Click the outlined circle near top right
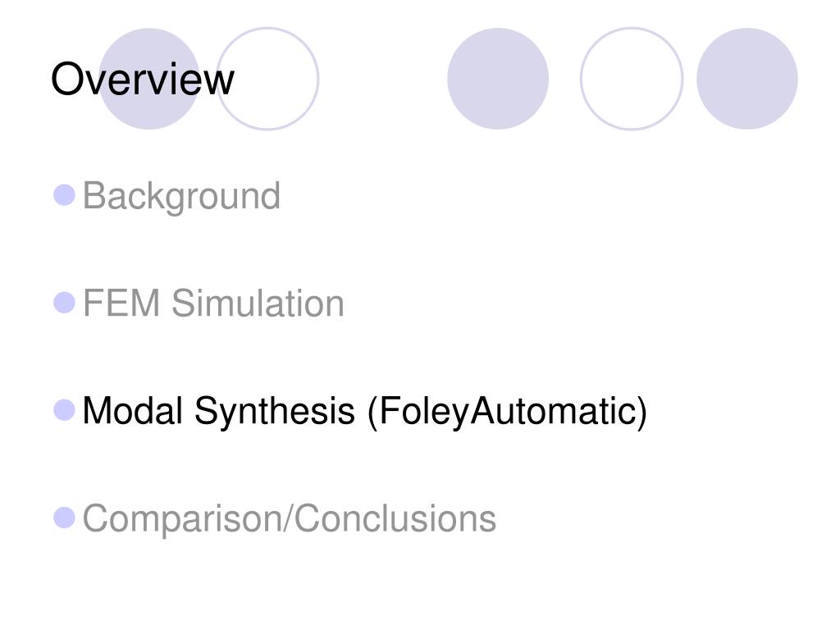 (632, 79)
